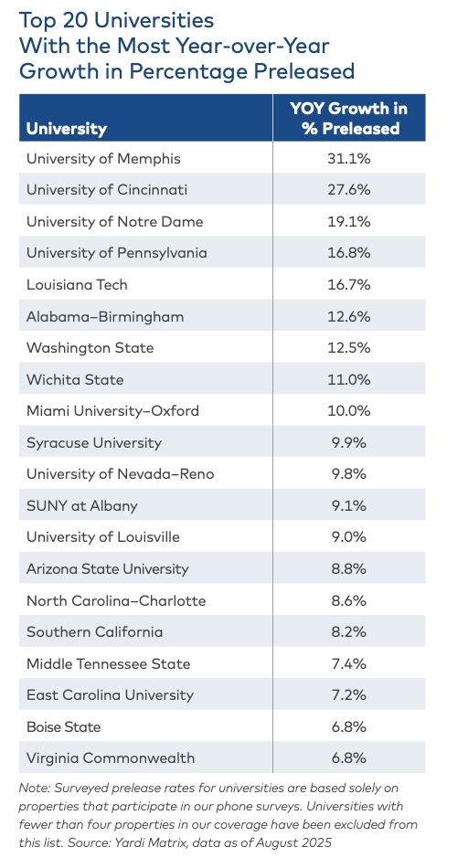Select the University of Pennsylvania row
This screenshot has height=868, width=468.
point(222,252)
